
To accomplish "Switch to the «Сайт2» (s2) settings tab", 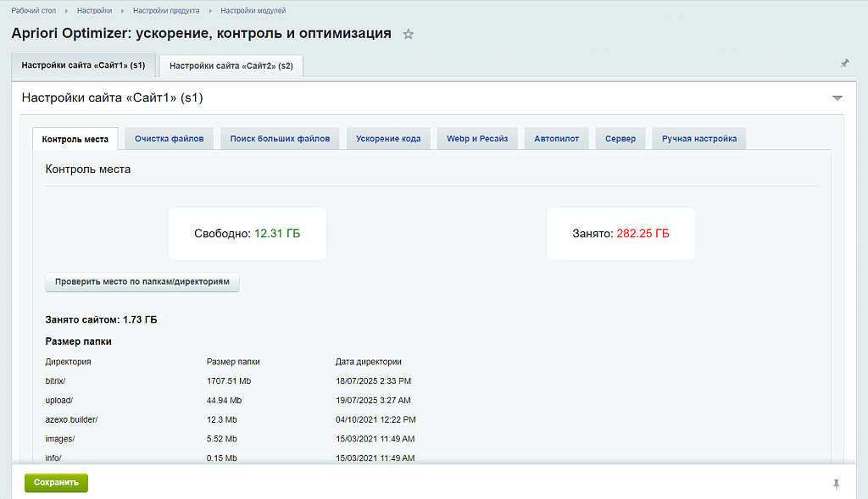I will pyautogui.click(x=231, y=64).
